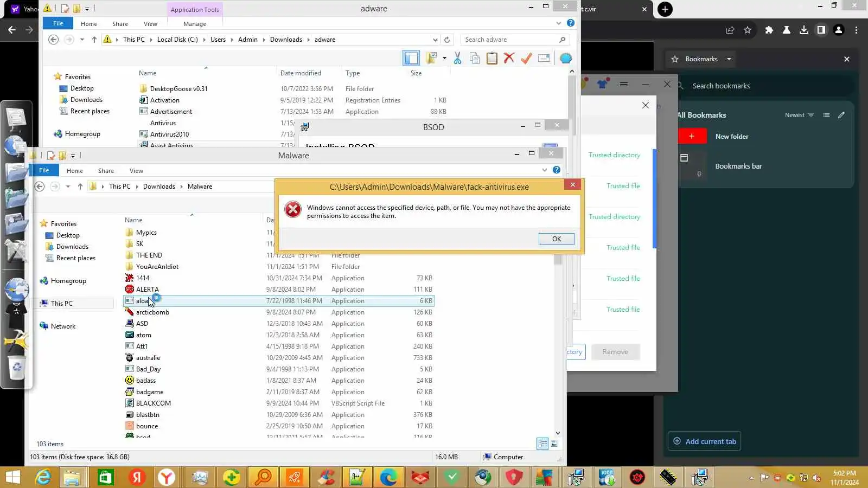Cut using the scissors icon in adware toolbar

[x=457, y=59]
